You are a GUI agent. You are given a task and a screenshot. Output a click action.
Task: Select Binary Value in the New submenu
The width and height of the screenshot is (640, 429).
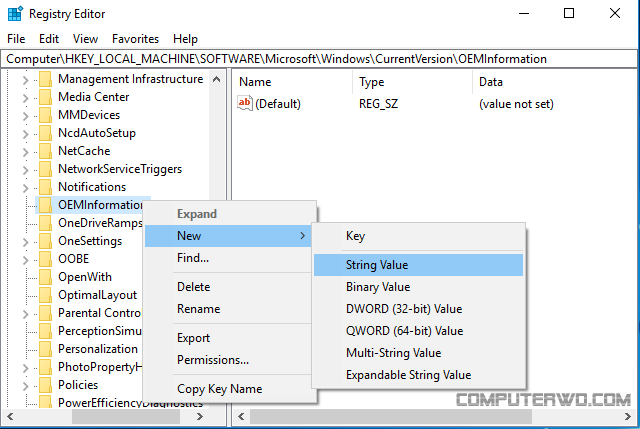point(418,287)
